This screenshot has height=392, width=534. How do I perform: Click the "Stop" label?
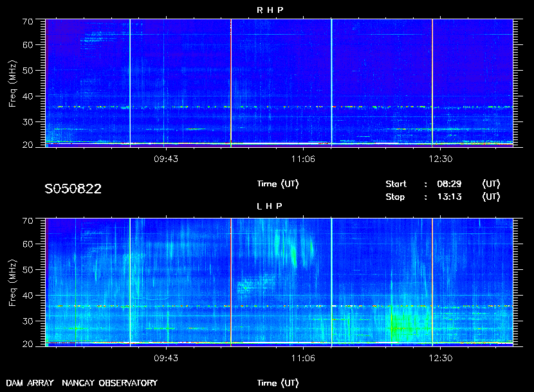395,197
